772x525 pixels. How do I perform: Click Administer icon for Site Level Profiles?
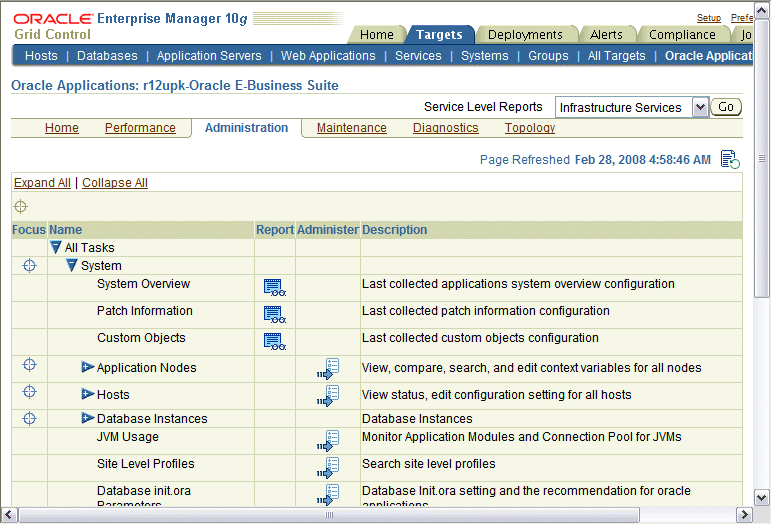point(328,467)
